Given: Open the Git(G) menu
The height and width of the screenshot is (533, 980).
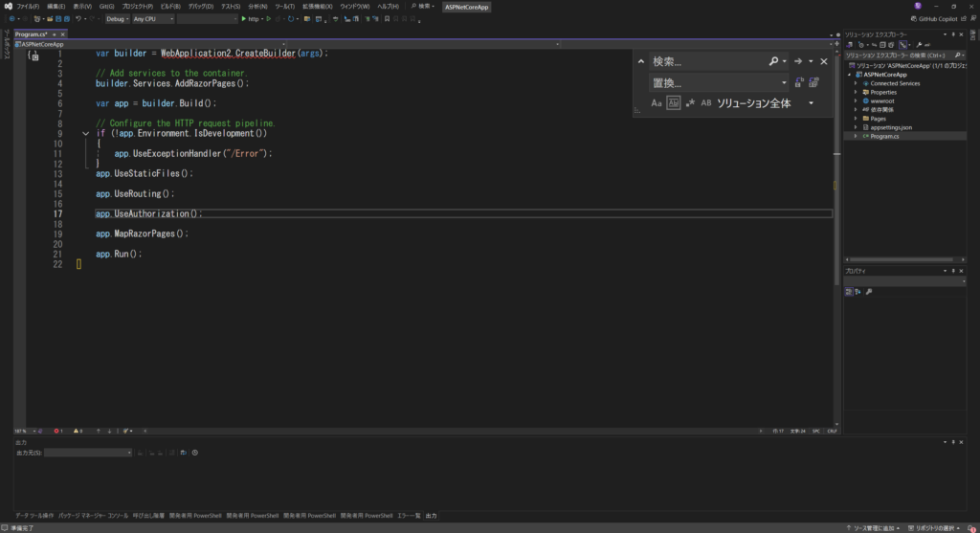Looking at the screenshot, I should point(106,7).
